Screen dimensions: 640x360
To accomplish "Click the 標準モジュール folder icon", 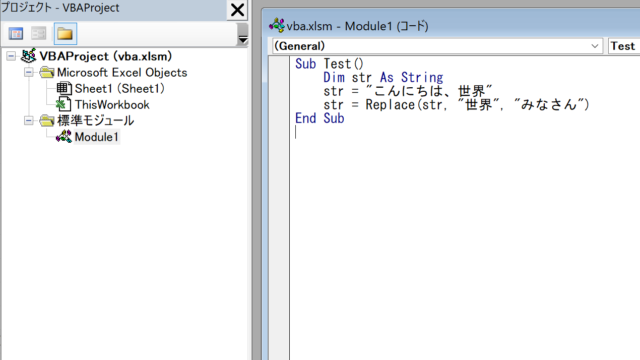I will tap(47, 120).
